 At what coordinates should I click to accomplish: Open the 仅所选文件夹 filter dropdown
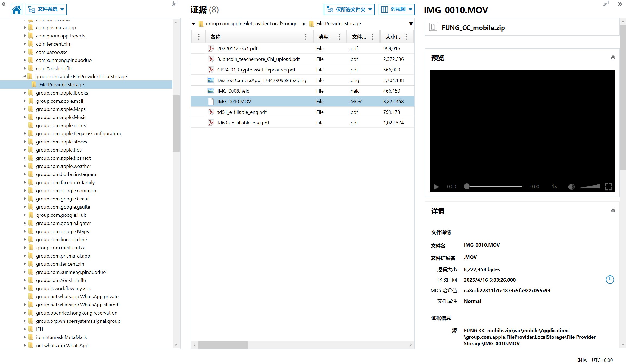[349, 10]
